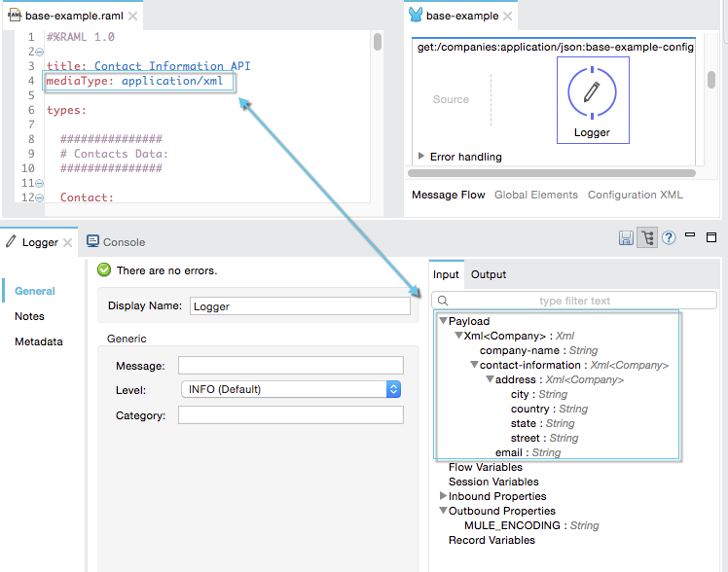The image size is (728, 572).
Task: Switch to Global Elements view
Action: (536, 195)
